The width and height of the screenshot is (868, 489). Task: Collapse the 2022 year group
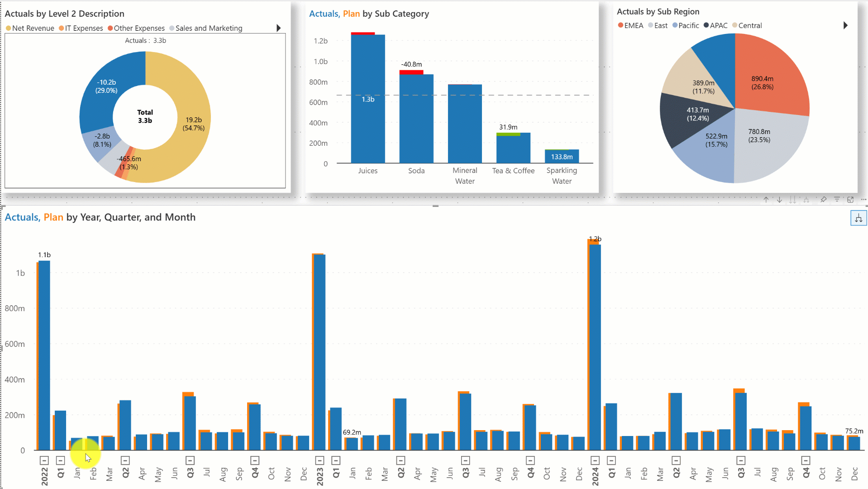pyautogui.click(x=44, y=460)
